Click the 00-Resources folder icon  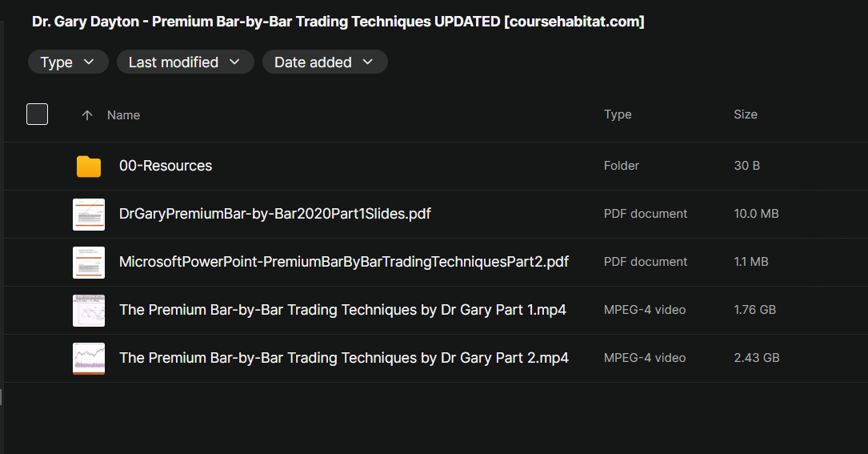[x=89, y=167]
